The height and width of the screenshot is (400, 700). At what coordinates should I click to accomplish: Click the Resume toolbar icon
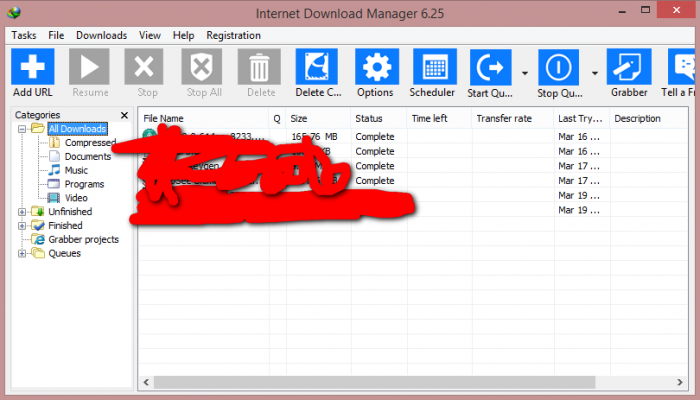(x=89, y=67)
